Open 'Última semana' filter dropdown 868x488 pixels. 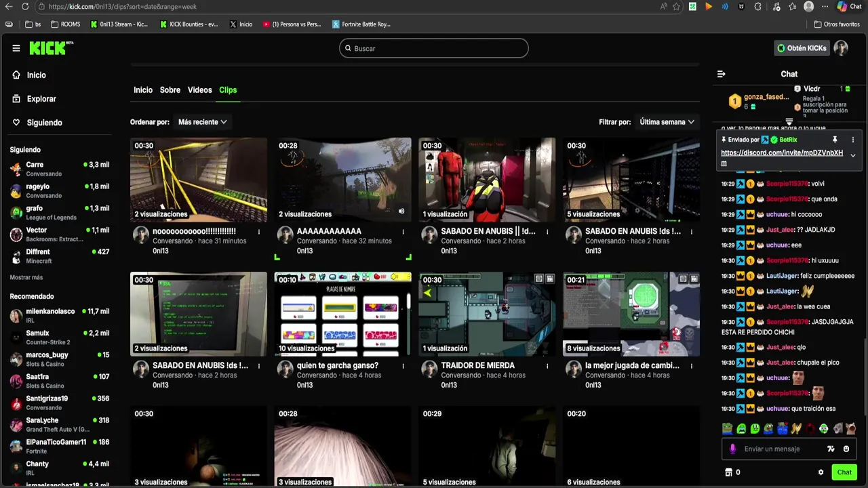click(x=667, y=122)
